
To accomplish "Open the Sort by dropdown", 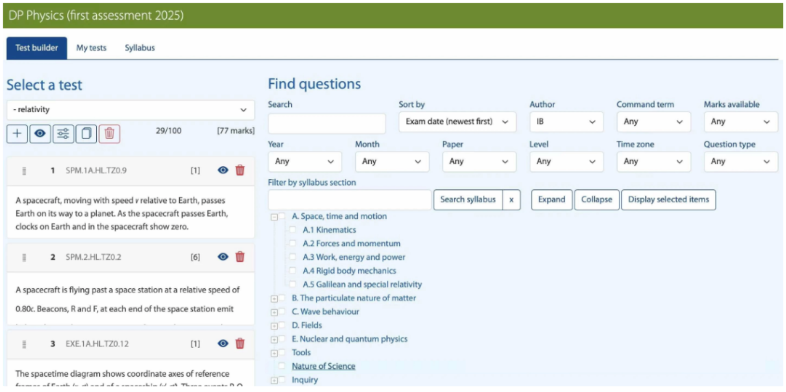I will [x=457, y=122].
